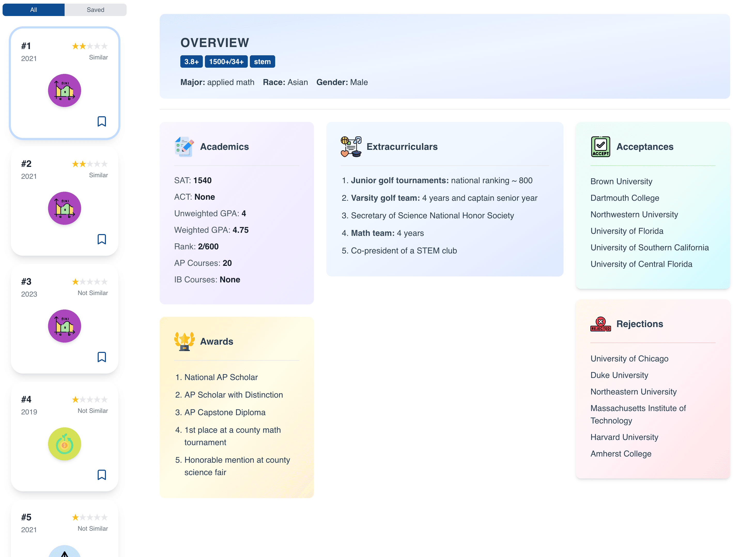Click the National AP Scholar award

pyautogui.click(x=221, y=377)
